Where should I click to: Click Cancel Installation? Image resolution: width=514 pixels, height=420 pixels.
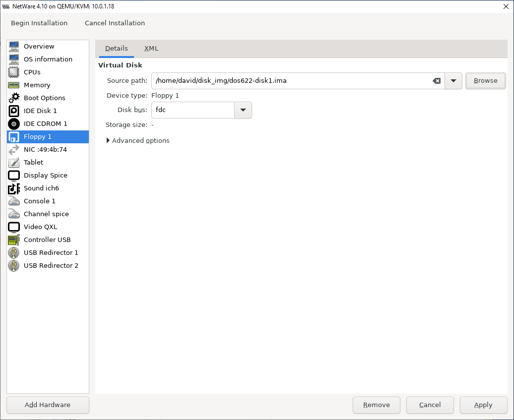[115, 23]
